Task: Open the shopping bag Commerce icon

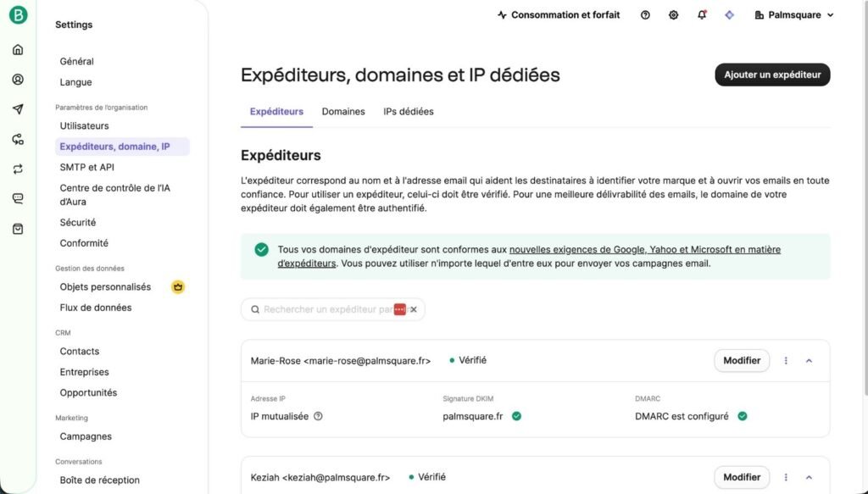Action: 18,229
